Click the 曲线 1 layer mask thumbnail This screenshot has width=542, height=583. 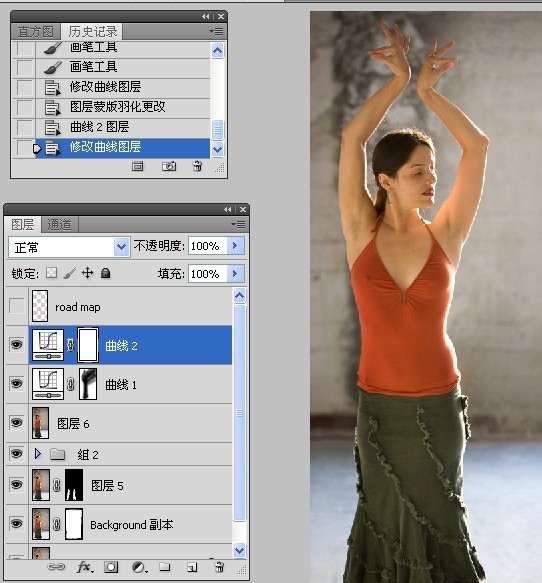(x=88, y=384)
